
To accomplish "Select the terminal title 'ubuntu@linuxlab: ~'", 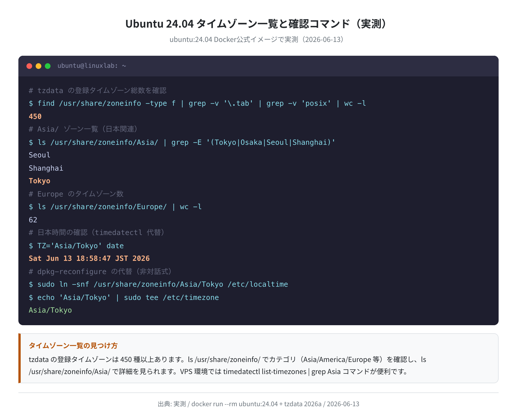I will pos(92,66).
